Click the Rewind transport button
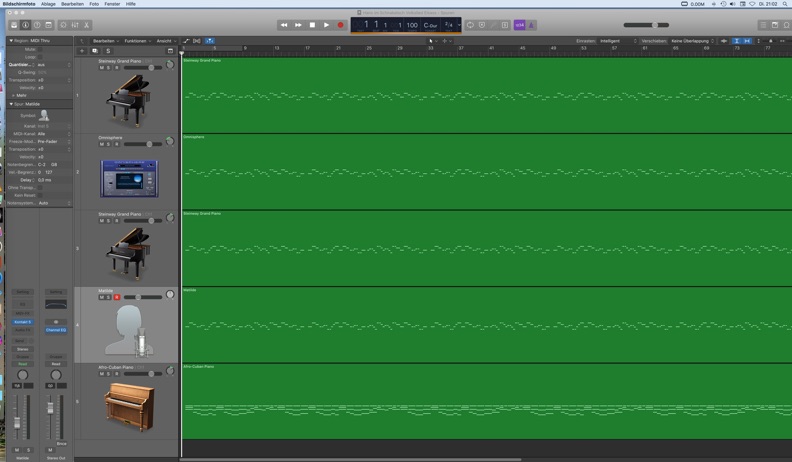The image size is (792, 462). point(284,25)
